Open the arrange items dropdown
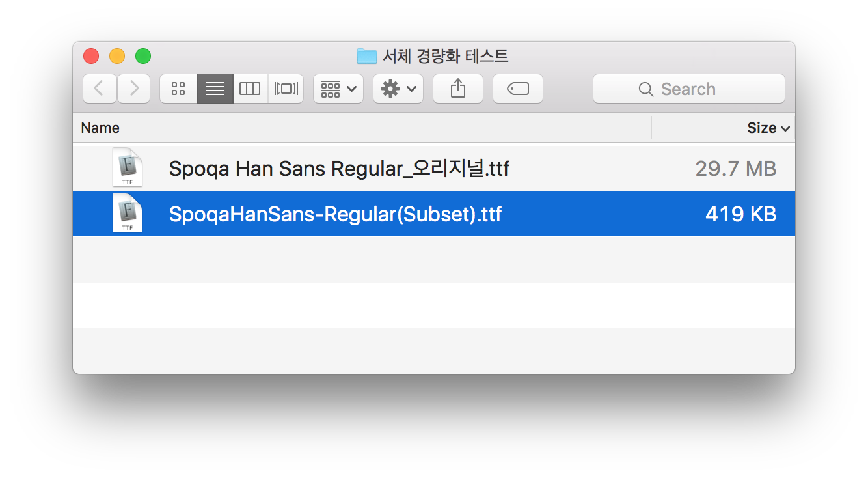 [x=338, y=89]
